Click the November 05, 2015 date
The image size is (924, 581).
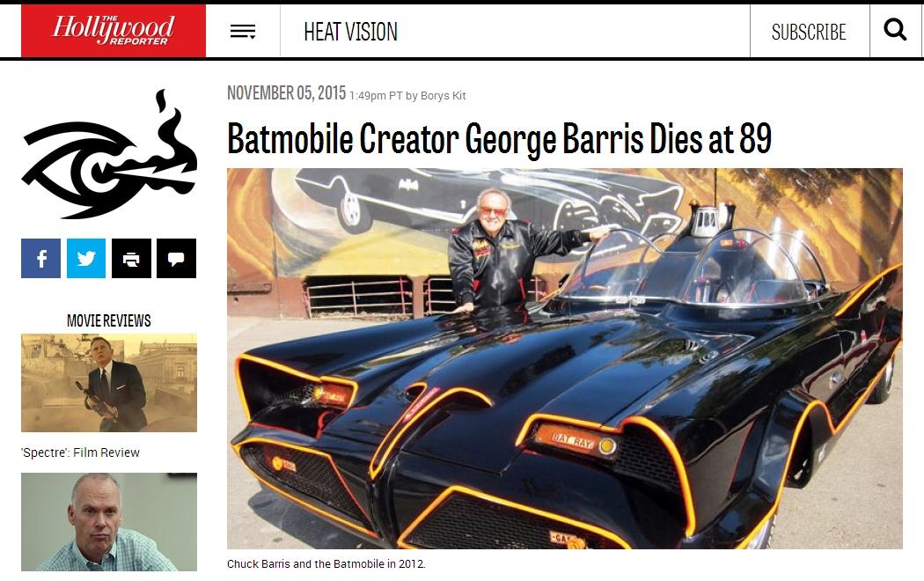[286, 93]
